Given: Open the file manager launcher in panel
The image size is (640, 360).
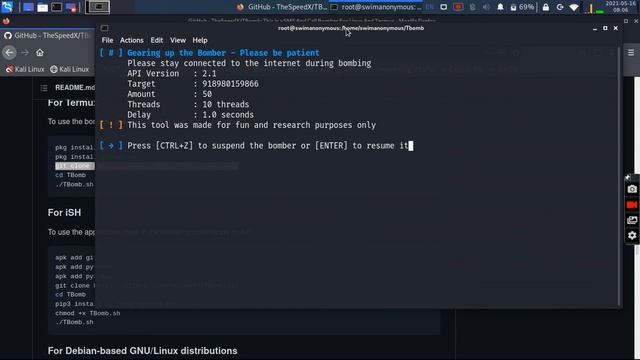Looking at the screenshot, I should (x=42, y=7).
